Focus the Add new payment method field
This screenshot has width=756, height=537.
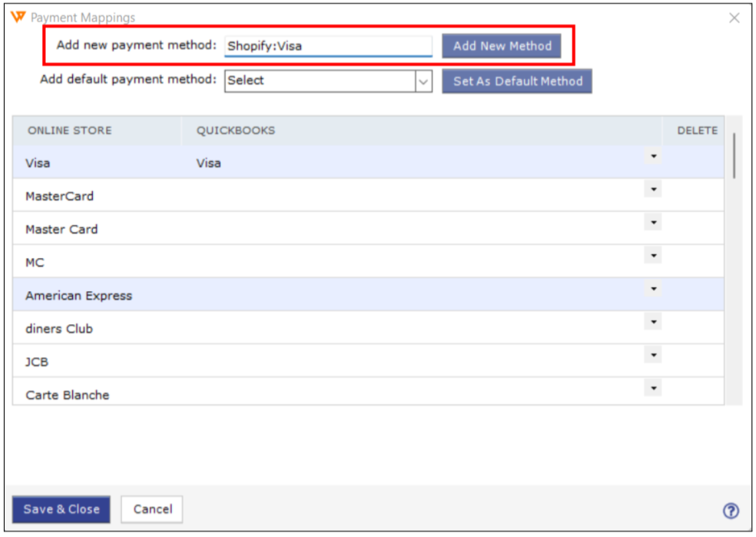click(x=328, y=46)
